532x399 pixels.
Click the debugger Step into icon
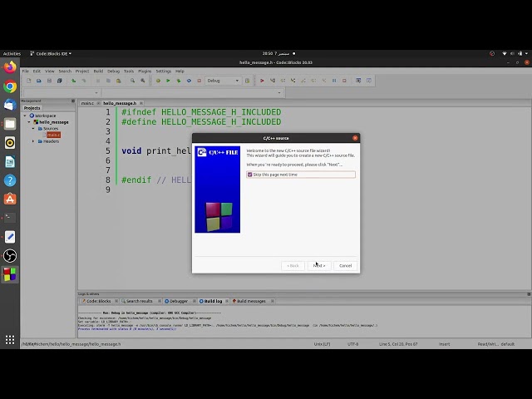[293, 81]
